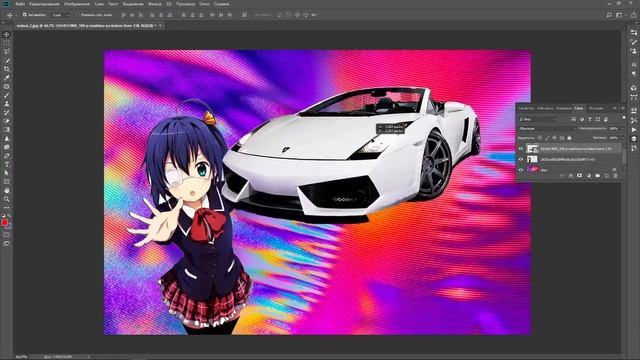This screenshot has height=360, width=640.
Task: Open the status bar info arrow
Action: point(88,357)
